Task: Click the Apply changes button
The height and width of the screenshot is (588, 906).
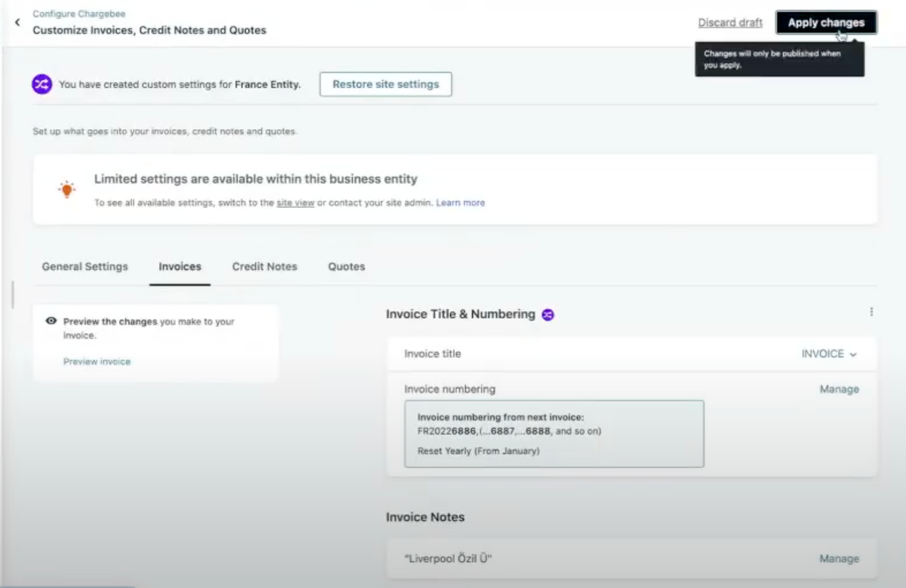Action: click(x=826, y=23)
